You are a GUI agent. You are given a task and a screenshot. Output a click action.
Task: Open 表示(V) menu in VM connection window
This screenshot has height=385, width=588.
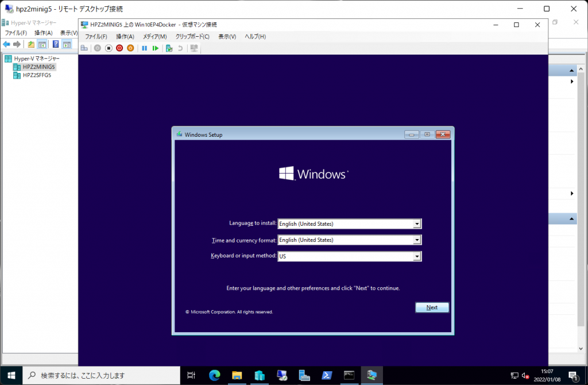[x=227, y=36]
